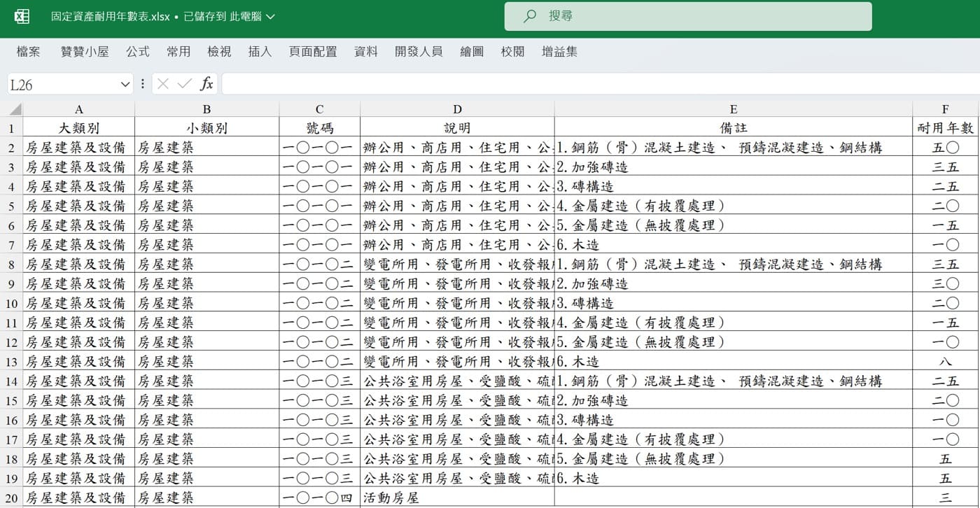Open the 資料 ribbon tab
The height and width of the screenshot is (508, 980).
click(366, 52)
